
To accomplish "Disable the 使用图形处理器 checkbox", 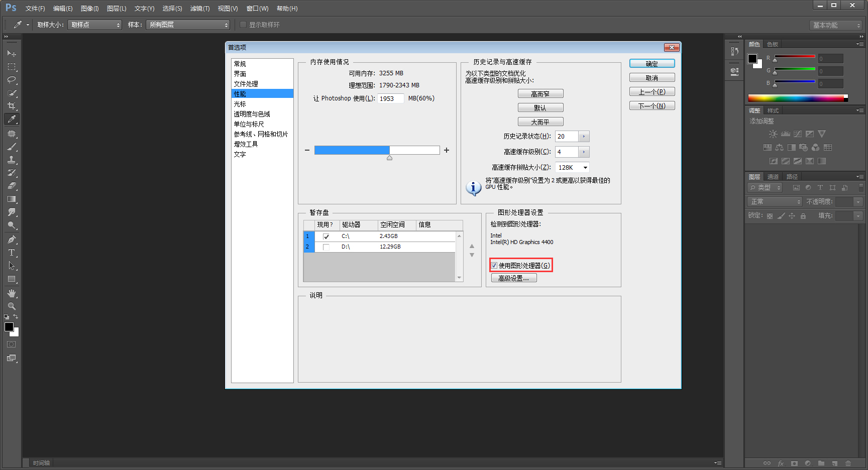I will [x=494, y=265].
